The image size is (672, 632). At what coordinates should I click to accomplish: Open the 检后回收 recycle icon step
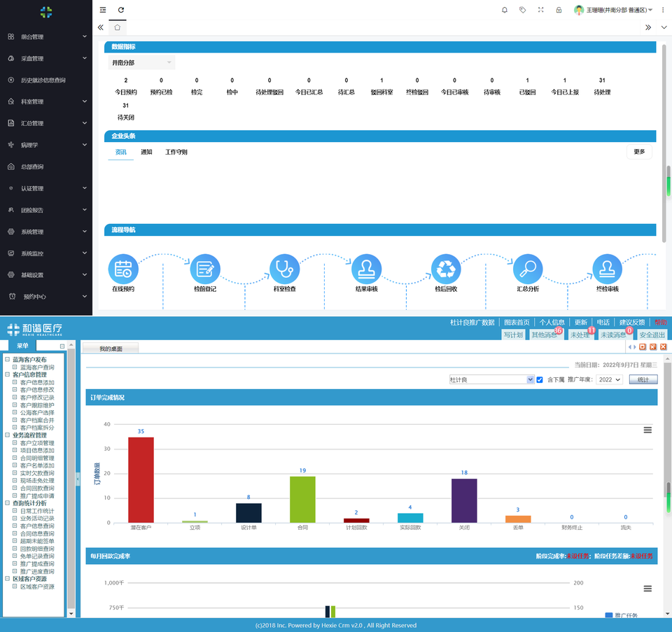[446, 269]
